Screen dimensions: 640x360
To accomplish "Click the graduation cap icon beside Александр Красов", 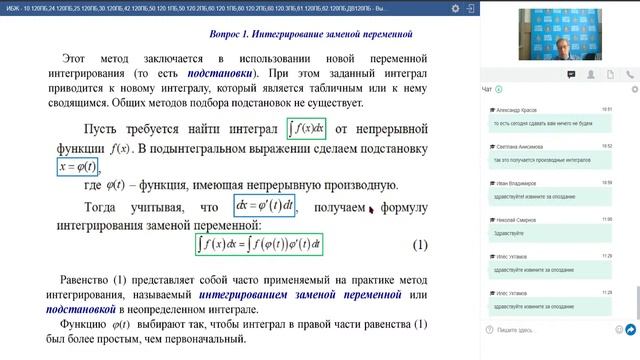I will (x=492, y=110).
